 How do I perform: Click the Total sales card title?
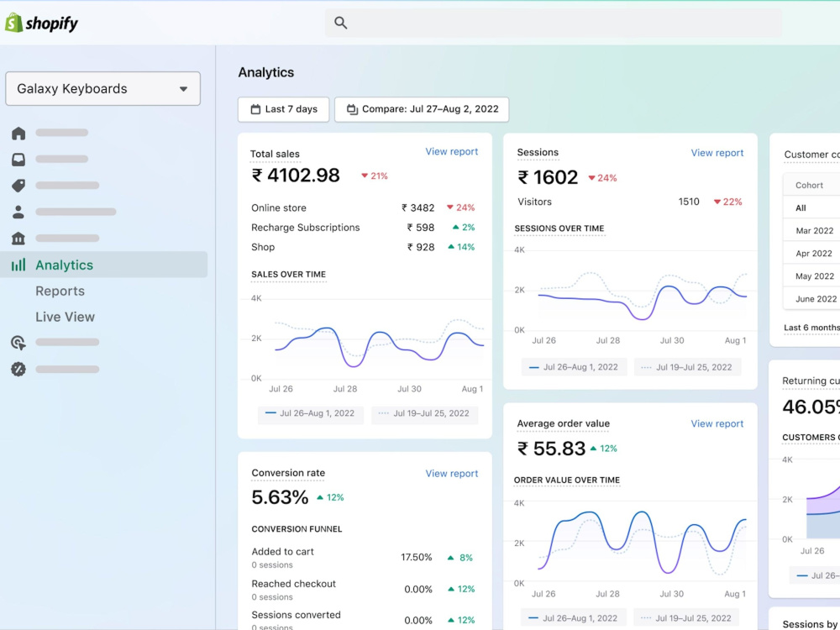(275, 154)
